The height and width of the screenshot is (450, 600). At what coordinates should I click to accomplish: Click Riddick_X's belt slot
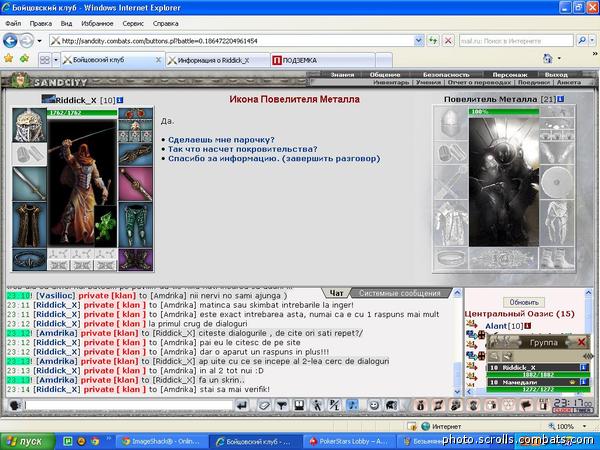29,260
